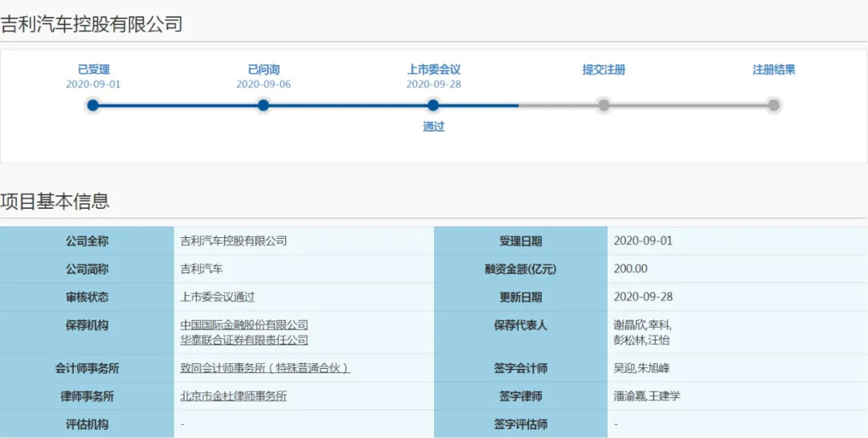Click the 已问询 timeline dot
Image resolution: width=868 pixels, height=438 pixels.
pyautogui.click(x=263, y=105)
